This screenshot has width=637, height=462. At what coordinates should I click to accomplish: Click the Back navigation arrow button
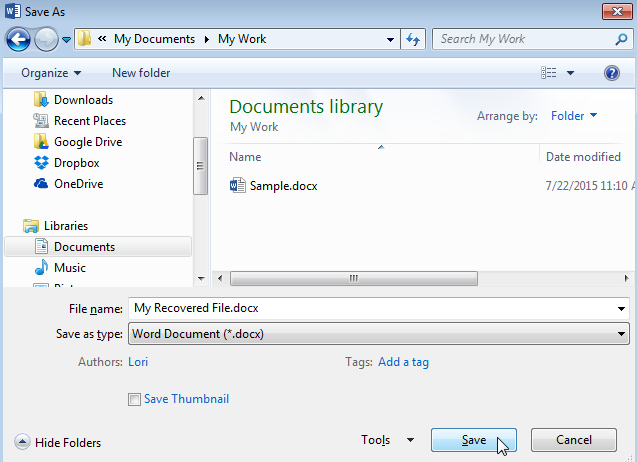pyautogui.click(x=18, y=39)
